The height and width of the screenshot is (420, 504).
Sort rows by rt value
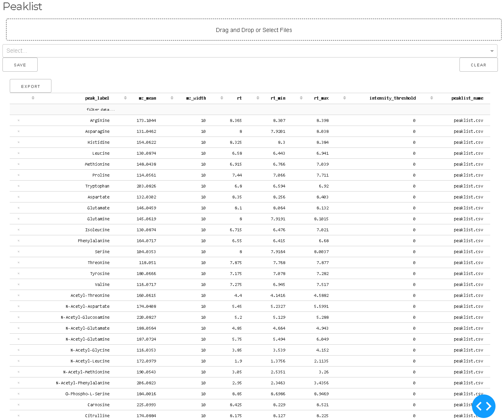258,98
